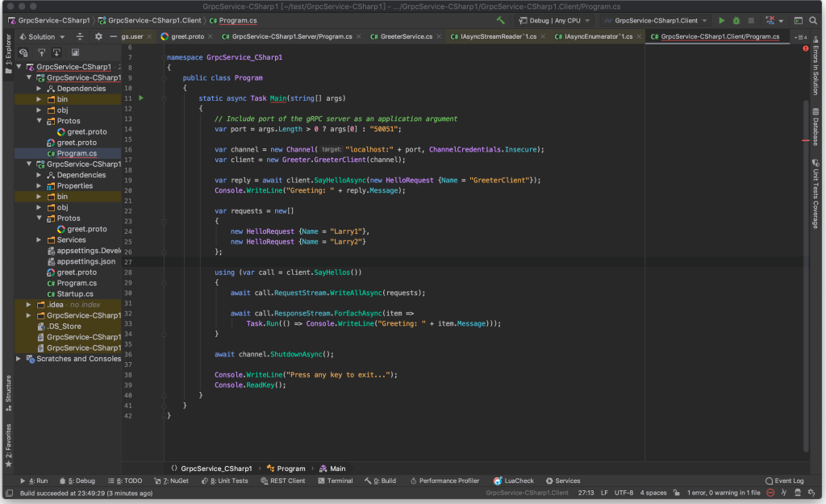The width and height of the screenshot is (826, 504).
Task: Click the status bar icon left of the hat icon
Action: 784,493
